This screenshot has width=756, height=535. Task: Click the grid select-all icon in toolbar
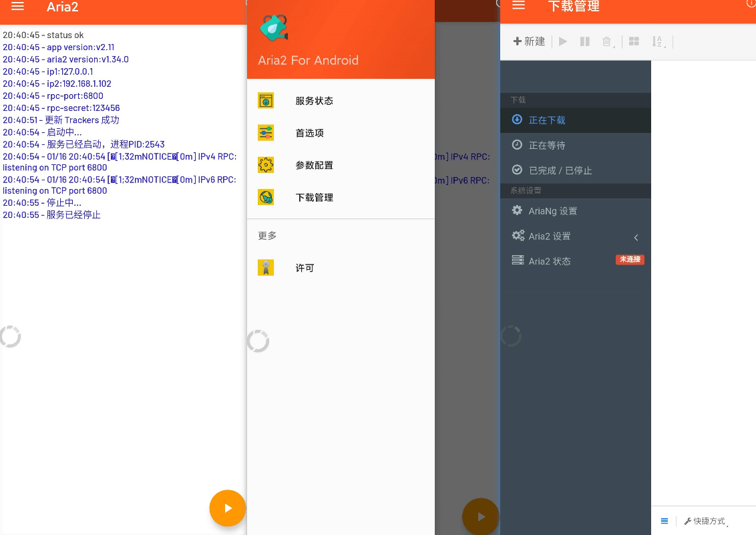click(x=634, y=41)
